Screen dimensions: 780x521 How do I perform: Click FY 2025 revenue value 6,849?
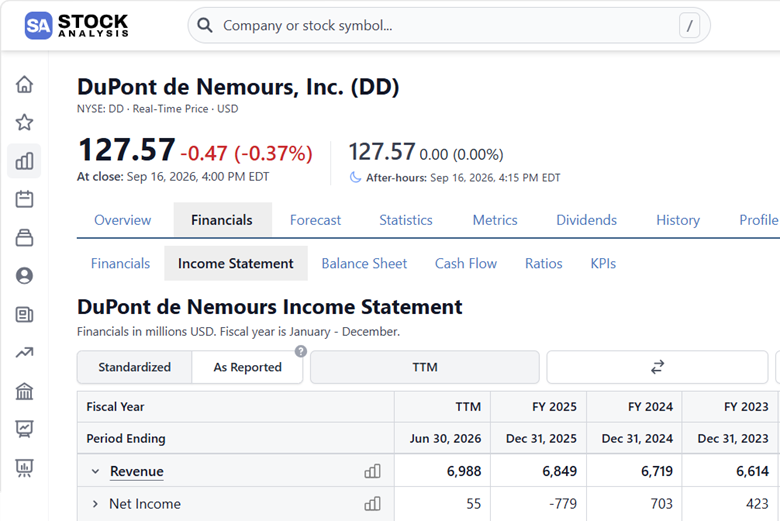click(x=560, y=471)
